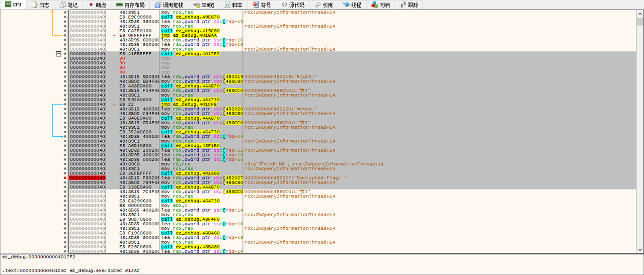Open the 句柄 (Handles) tab
Screen dimensions: 644x275
pos(380,5)
